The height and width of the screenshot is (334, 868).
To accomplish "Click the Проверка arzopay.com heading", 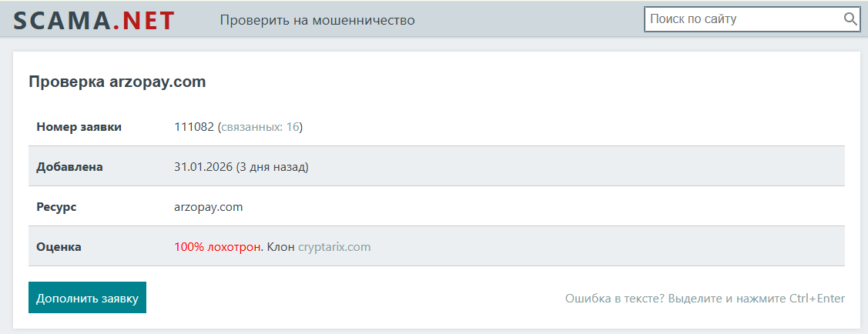I will tap(117, 82).
